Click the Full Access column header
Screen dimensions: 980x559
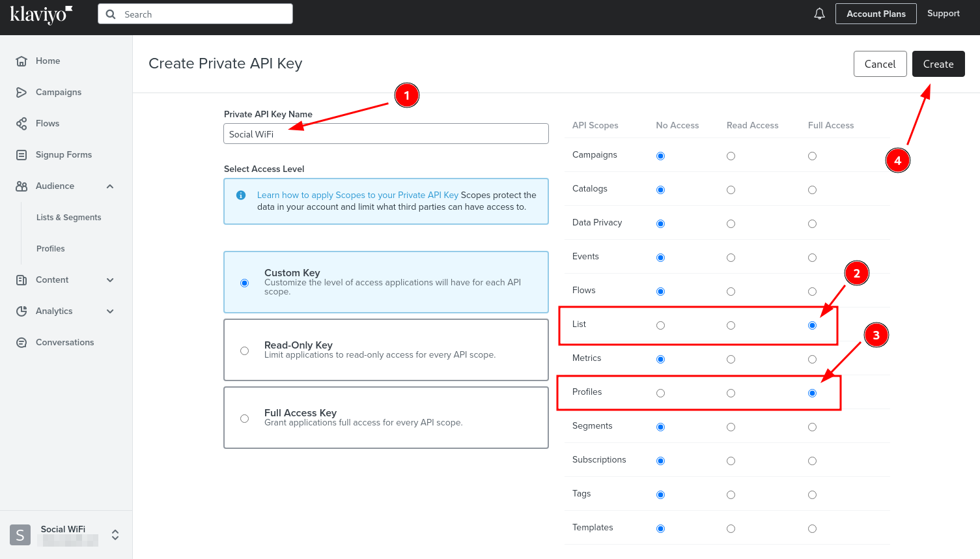(831, 125)
